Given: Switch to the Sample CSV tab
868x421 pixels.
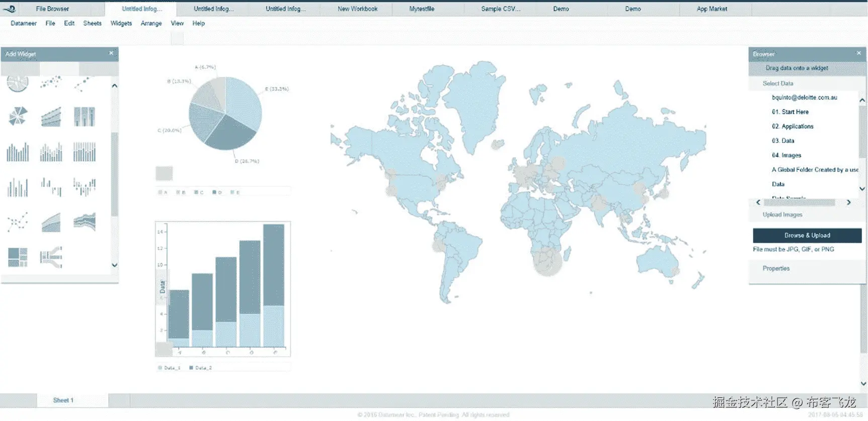Looking at the screenshot, I should click(501, 9).
